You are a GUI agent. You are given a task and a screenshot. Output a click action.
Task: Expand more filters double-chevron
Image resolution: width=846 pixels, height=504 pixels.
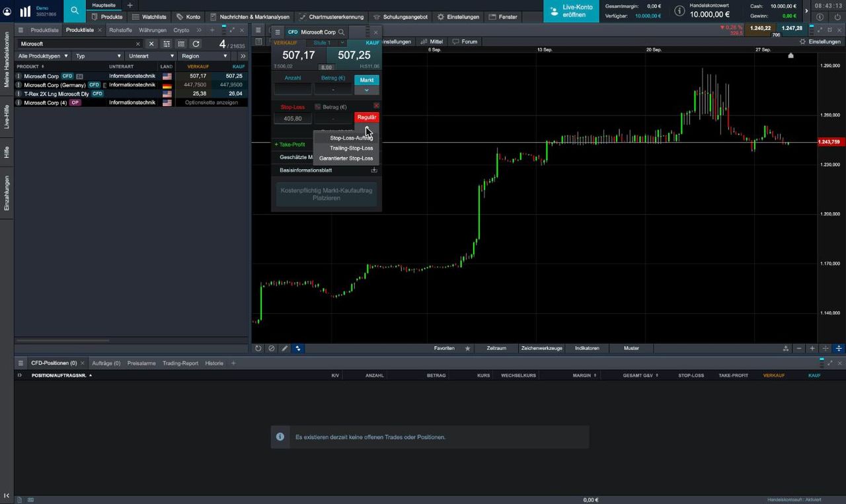[241, 56]
